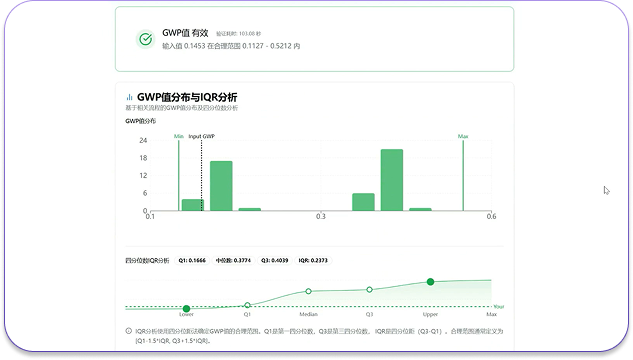This screenshot has width=633, height=360.
Task: Select the filled Lower point on the curve
Action: pyautogui.click(x=187, y=309)
